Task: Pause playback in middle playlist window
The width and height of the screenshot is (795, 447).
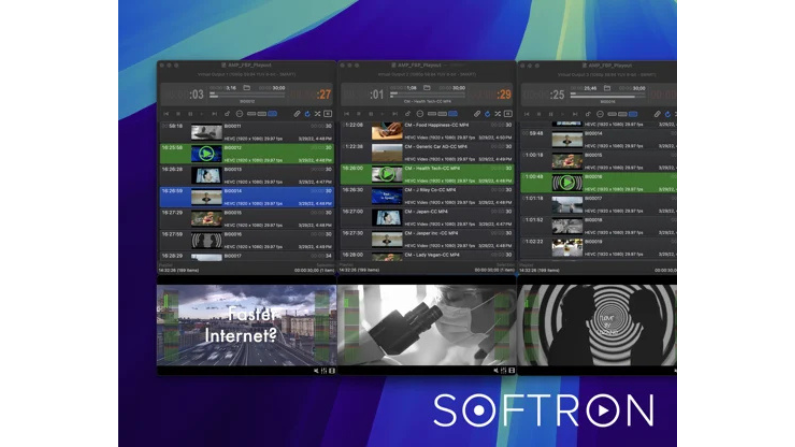Action: click(371, 114)
